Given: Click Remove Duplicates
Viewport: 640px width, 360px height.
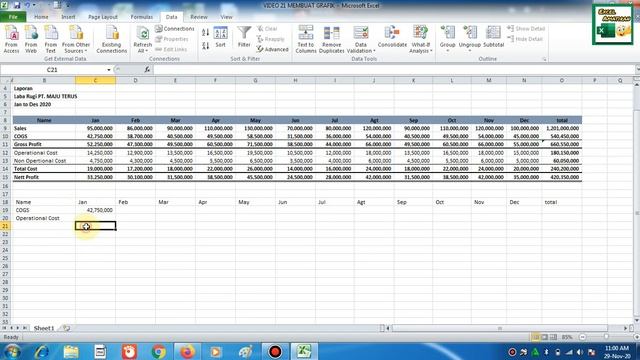Looking at the screenshot, I should 331,39.
